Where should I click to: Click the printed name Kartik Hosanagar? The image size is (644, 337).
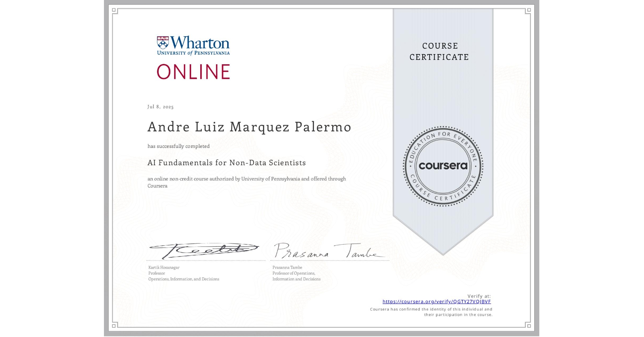164,267
